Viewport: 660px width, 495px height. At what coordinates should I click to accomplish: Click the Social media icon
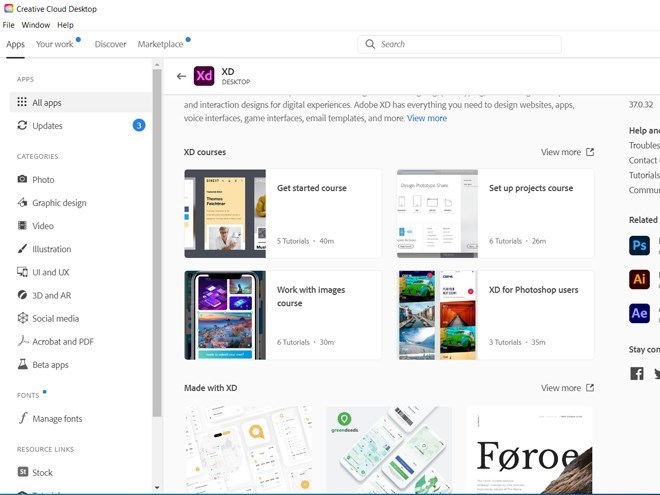[x=22, y=318]
